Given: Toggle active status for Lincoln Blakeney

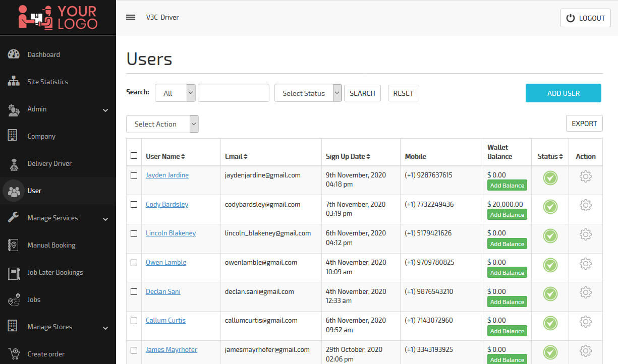Looking at the screenshot, I should (550, 236).
